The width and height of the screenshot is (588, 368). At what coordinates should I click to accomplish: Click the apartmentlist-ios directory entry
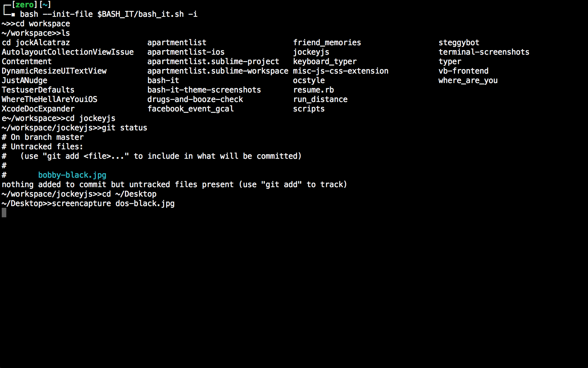pos(186,52)
